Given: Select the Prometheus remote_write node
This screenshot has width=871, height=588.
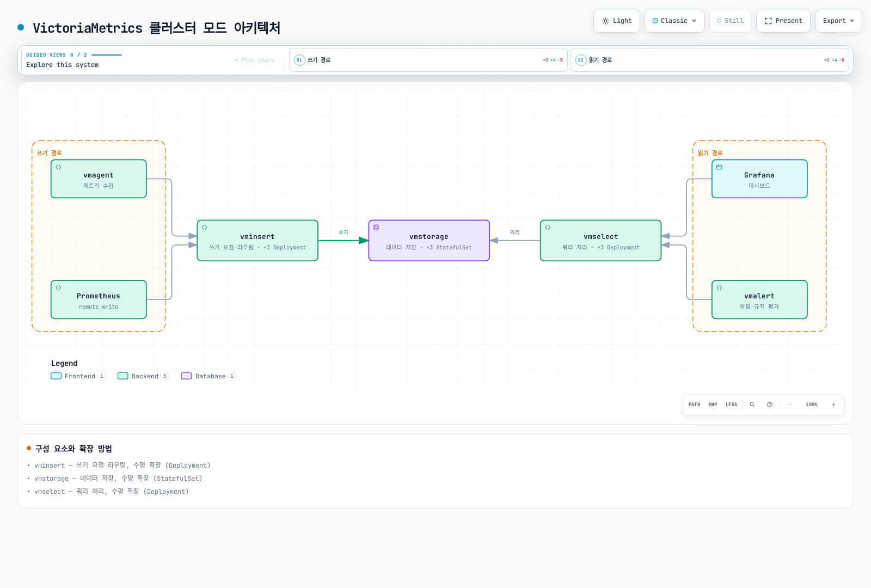Looking at the screenshot, I should pyautogui.click(x=99, y=299).
